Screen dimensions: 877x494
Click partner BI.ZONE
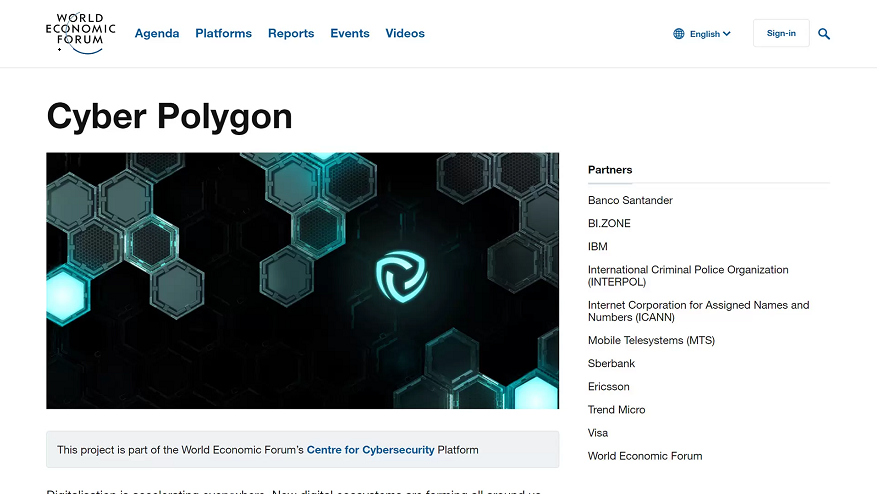click(609, 223)
